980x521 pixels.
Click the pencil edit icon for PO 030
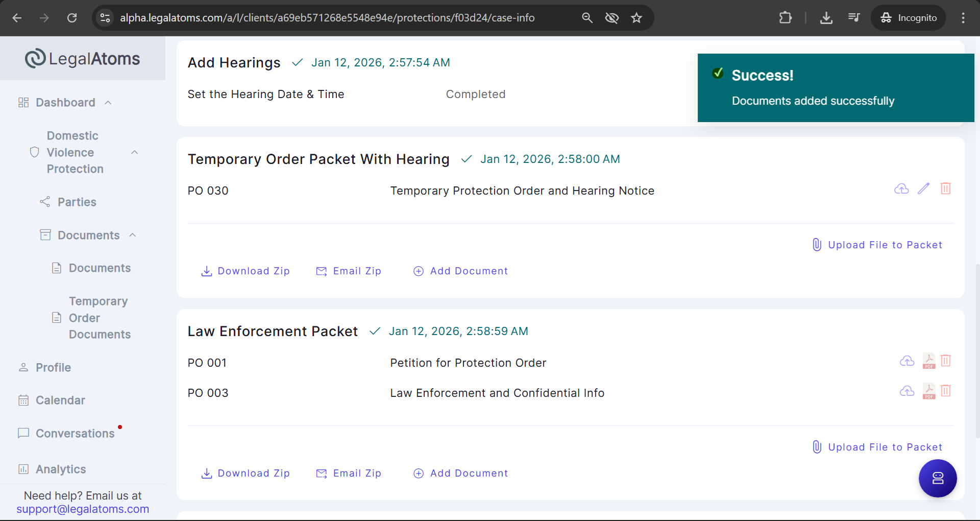pyautogui.click(x=923, y=188)
